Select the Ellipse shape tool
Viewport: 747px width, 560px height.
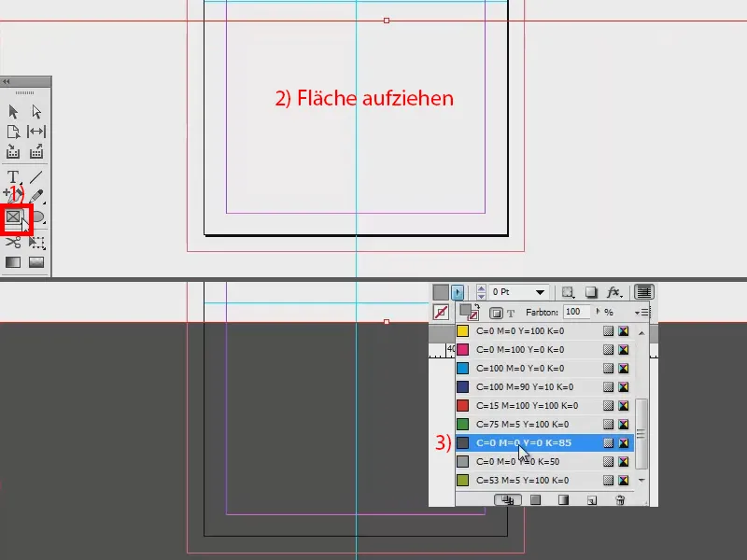[37, 217]
